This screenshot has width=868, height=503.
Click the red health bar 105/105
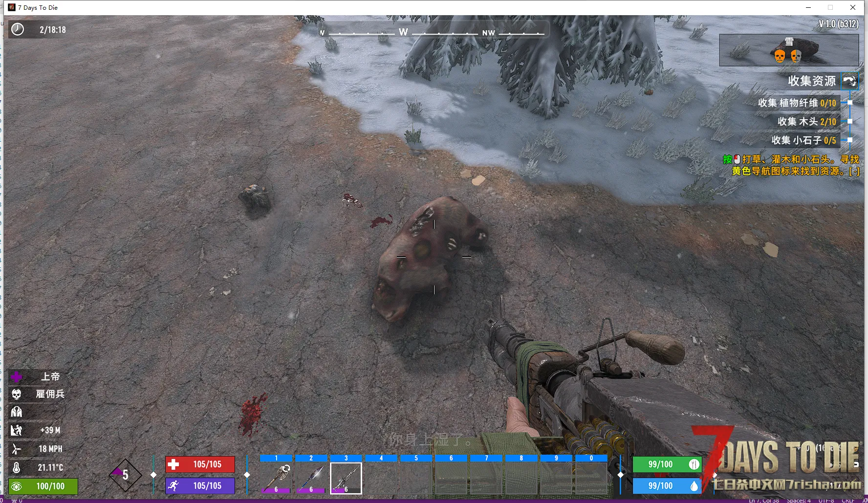200,464
